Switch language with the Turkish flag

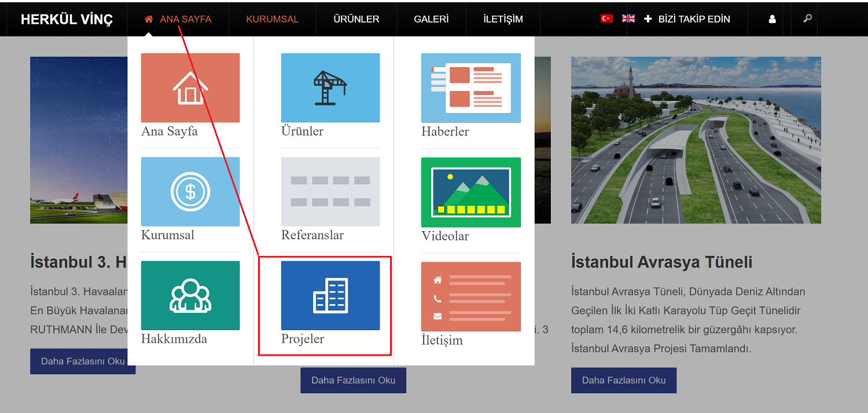coord(606,19)
